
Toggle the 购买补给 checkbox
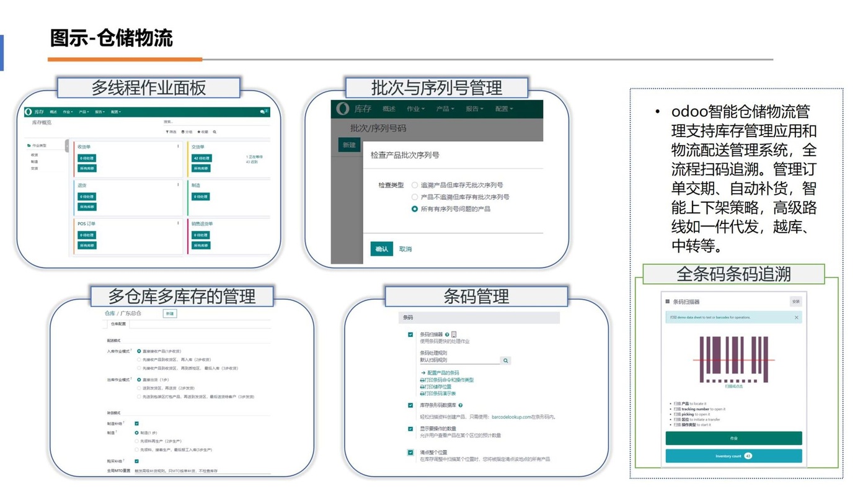click(137, 461)
